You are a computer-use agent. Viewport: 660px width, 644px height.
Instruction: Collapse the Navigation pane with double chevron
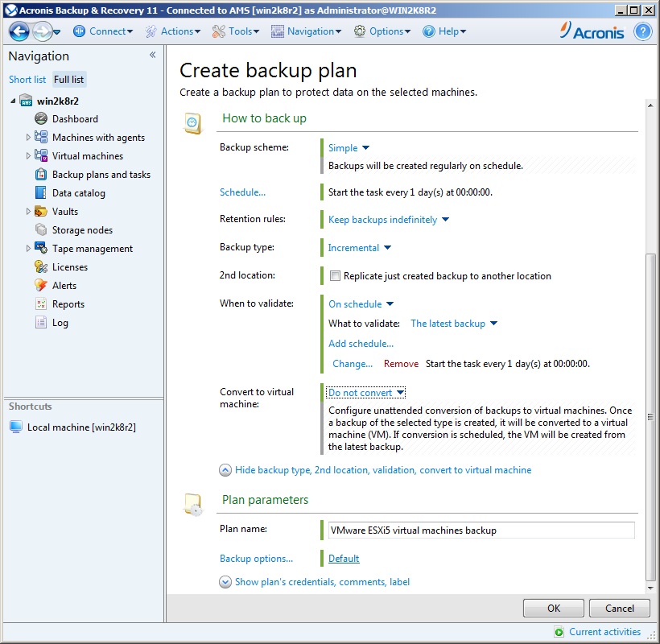pyautogui.click(x=152, y=55)
